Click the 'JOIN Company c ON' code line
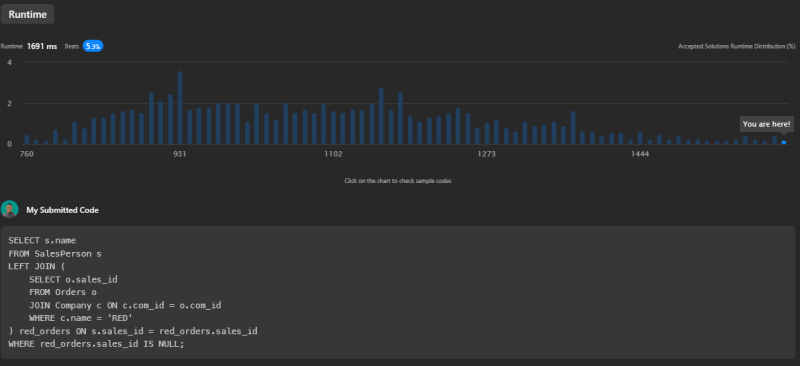This screenshot has height=366, width=800. click(x=125, y=305)
